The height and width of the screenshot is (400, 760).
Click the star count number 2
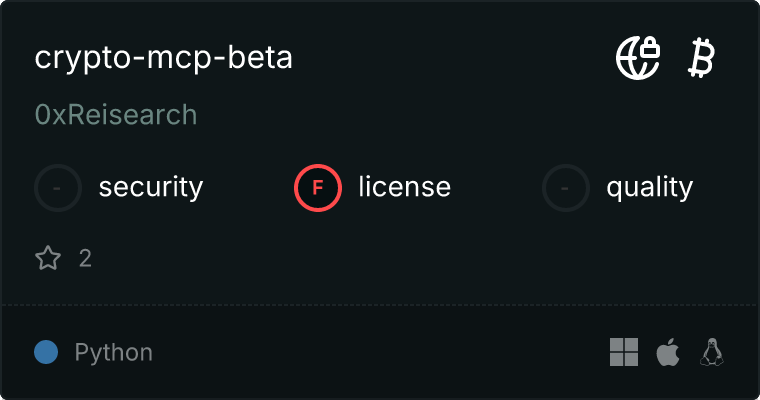click(85, 259)
